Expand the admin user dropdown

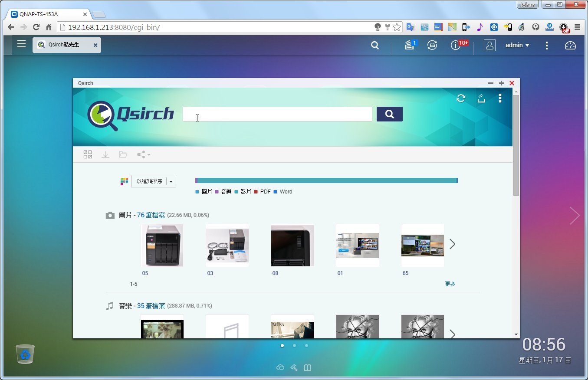click(517, 45)
